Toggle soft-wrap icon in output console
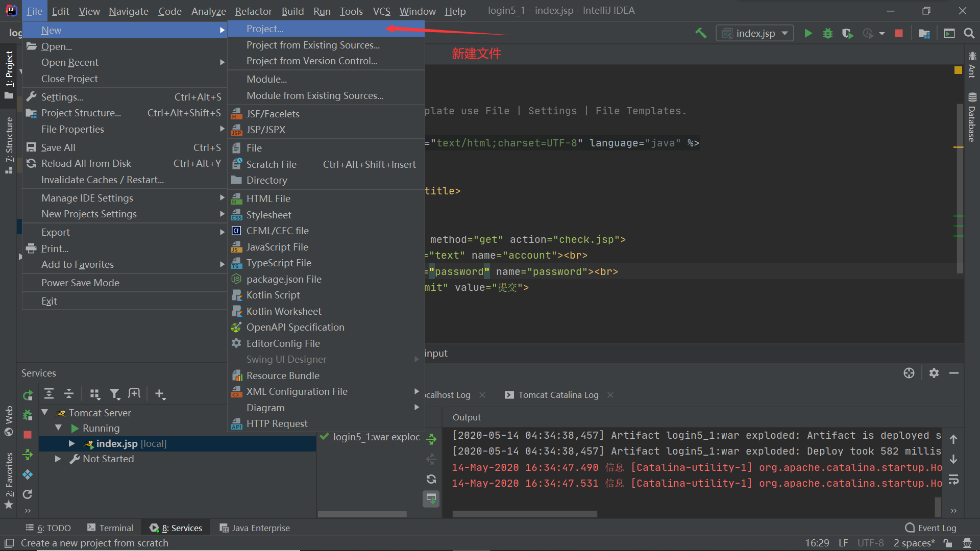Screen dimensions: 980x551 tap(953, 480)
